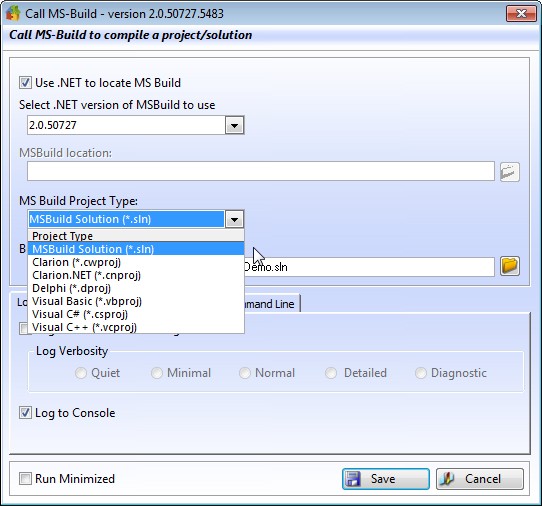Screen dimensions: 542x506
Task: Click the floppy disk icon on Save
Action: click(353, 479)
